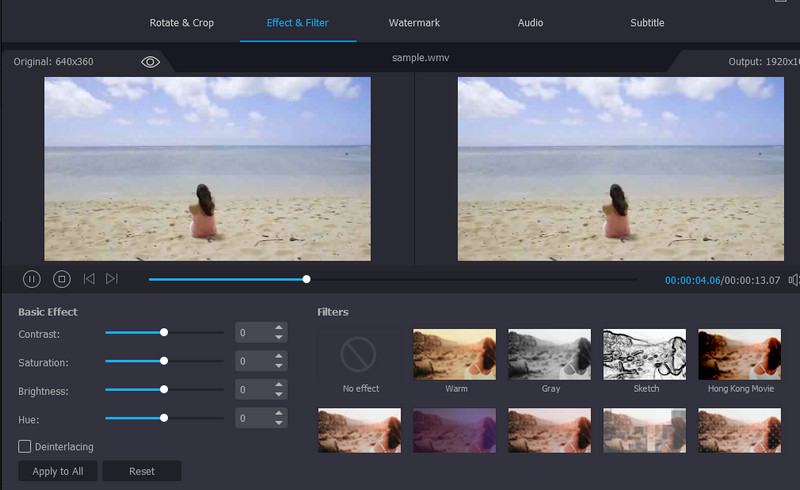Skip to the next frame

click(112, 280)
